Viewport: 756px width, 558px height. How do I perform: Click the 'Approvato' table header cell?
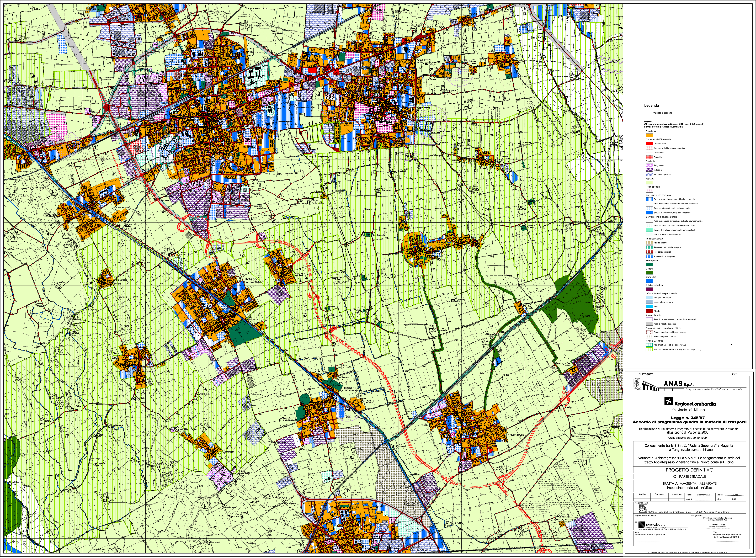tap(677, 495)
